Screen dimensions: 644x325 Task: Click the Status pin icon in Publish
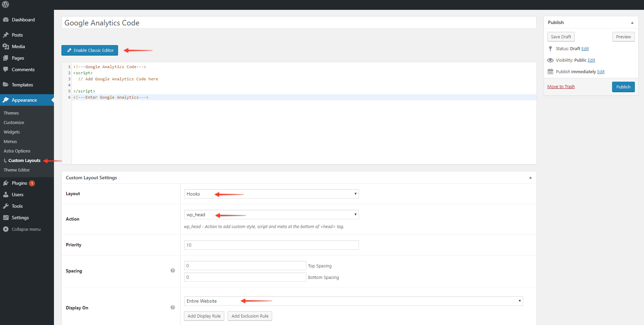click(550, 49)
